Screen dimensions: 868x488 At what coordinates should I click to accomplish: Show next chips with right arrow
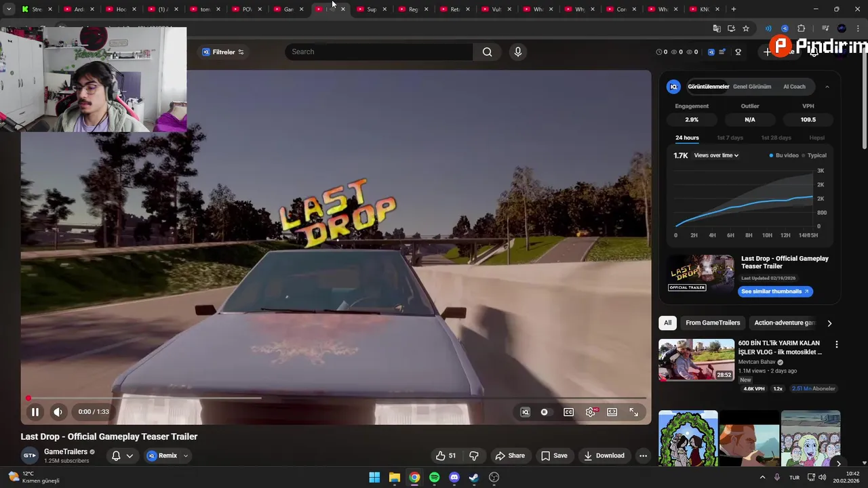(x=829, y=323)
